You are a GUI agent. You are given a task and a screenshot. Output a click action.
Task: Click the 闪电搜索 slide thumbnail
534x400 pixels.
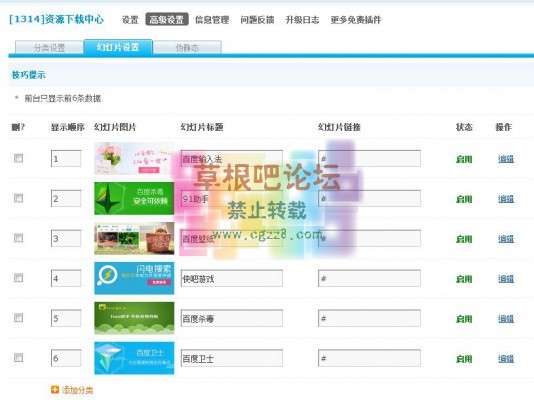click(x=134, y=278)
